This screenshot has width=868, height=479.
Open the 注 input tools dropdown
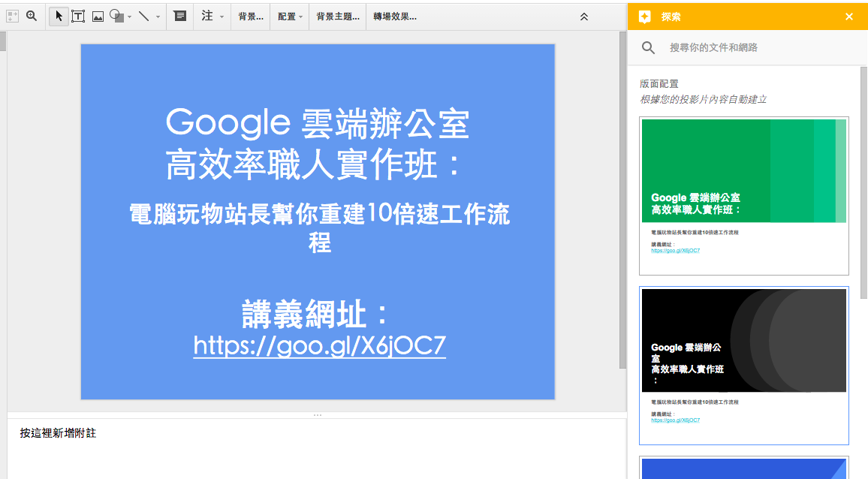pos(212,17)
